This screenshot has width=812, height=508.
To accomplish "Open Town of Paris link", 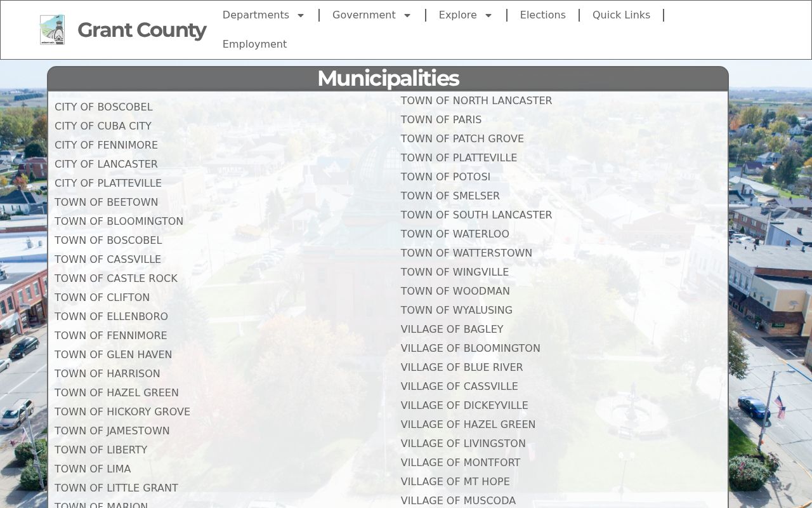I will [x=441, y=119].
